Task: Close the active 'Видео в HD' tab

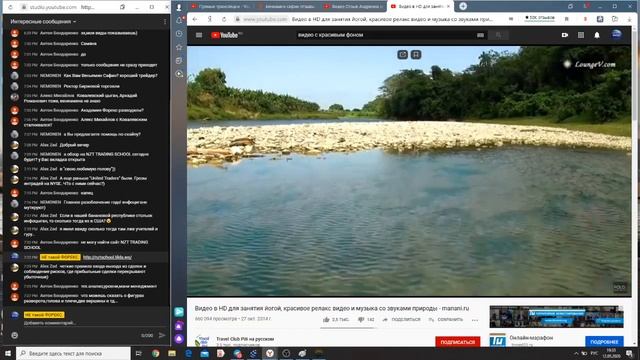Action: coord(449,7)
